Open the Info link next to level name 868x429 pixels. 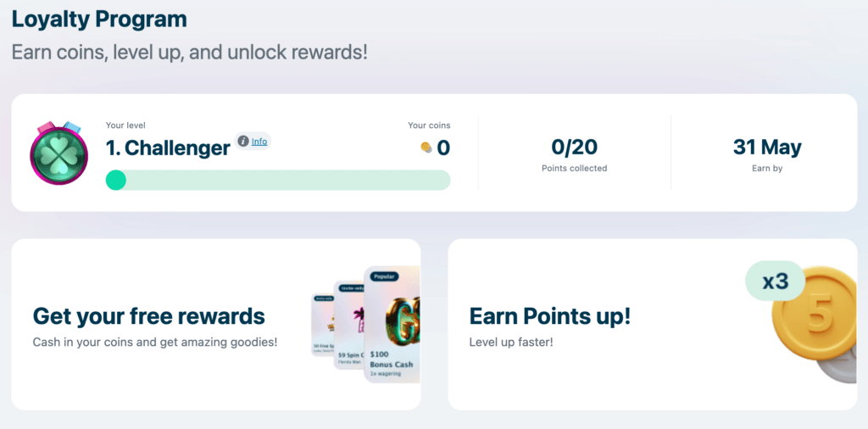[259, 142]
